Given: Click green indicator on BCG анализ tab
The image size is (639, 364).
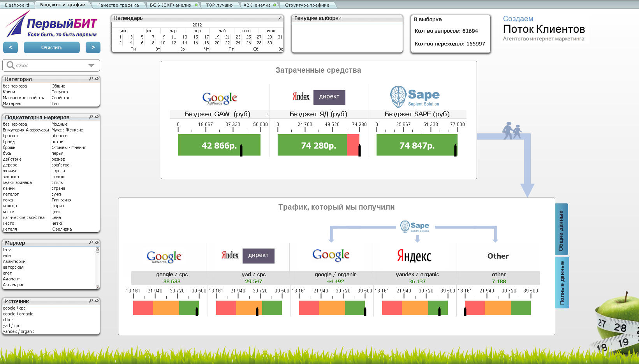Looking at the screenshot, I should 196,5.
